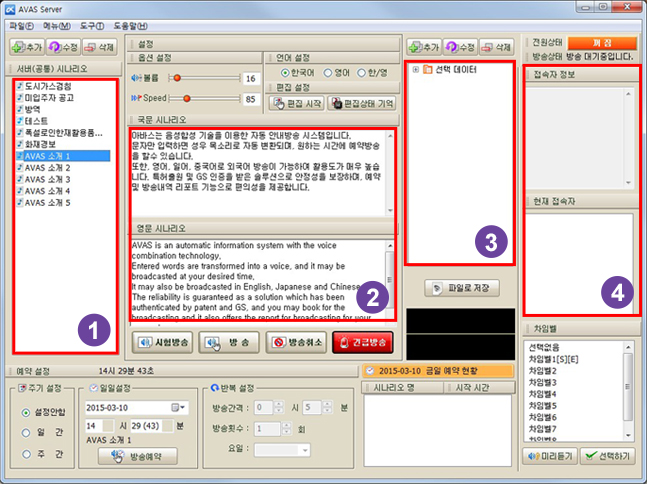Click 수정 button above 선택 데이터 panel
Screen dimensions: 647x484
tap(460, 47)
